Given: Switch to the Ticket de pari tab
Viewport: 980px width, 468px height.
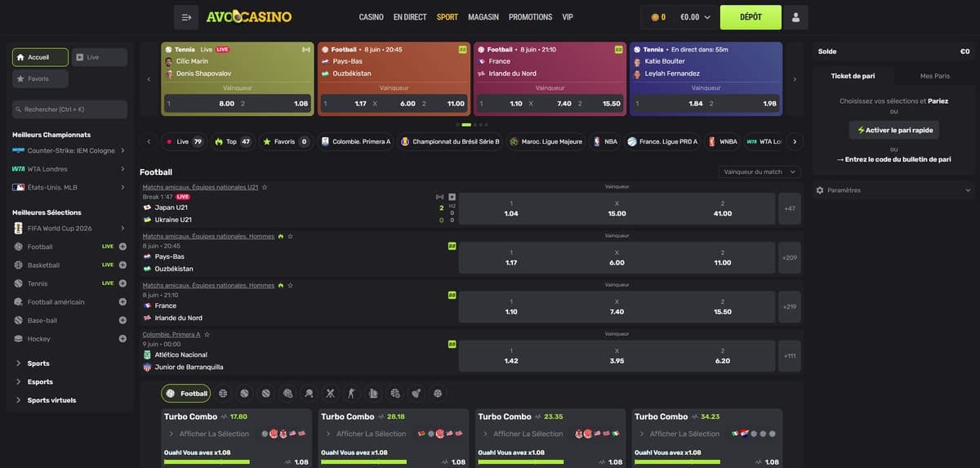Looking at the screenshot, I should (853, 76).
